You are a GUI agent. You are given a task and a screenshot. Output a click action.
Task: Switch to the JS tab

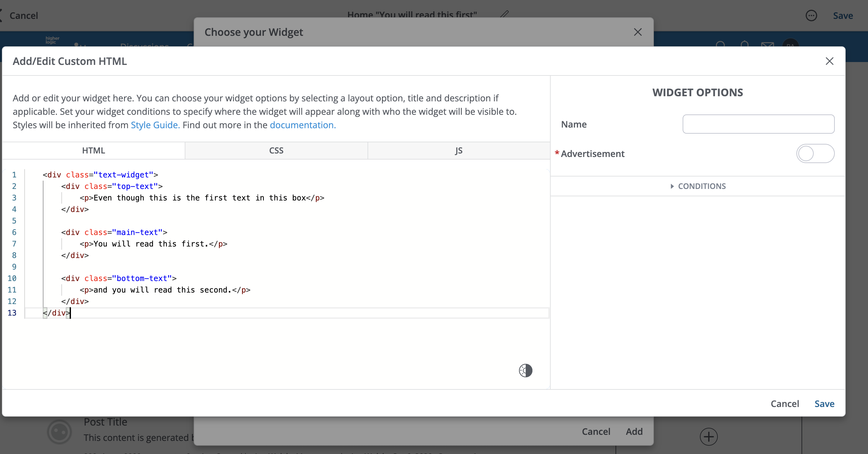459,151
